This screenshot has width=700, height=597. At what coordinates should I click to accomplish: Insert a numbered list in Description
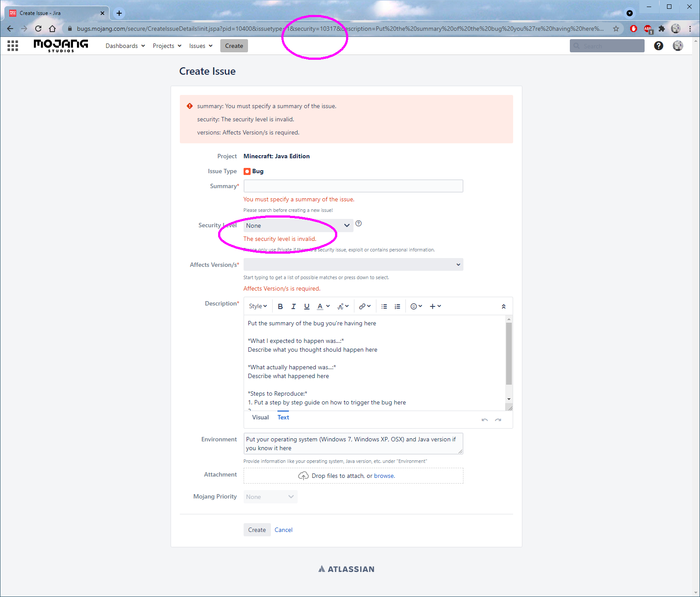point(397,306)
